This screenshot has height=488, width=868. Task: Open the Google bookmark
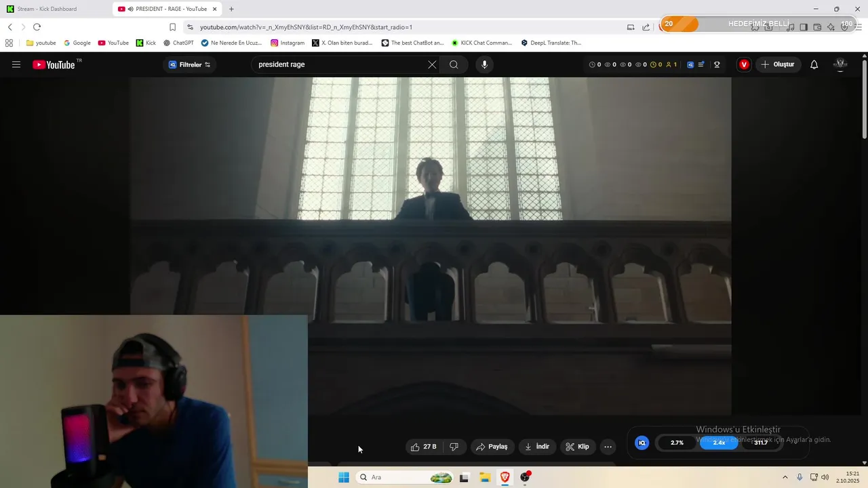coord(77,43)
